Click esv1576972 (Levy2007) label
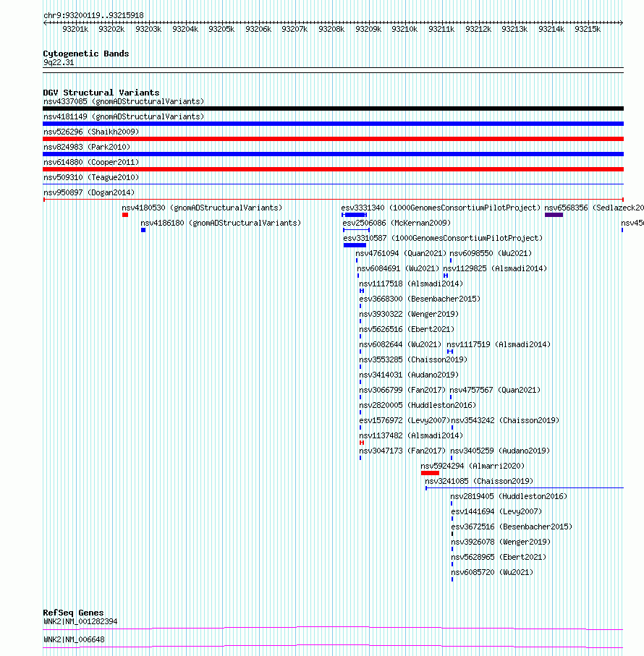 point(404,420)
